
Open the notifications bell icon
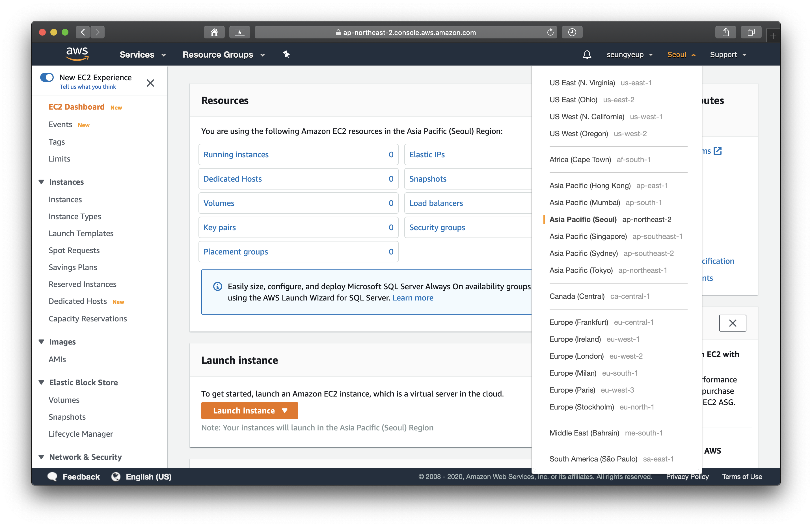(586, 55)
